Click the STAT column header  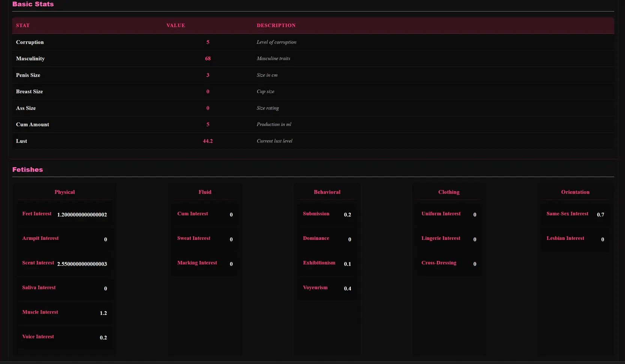[x=23, y=25]
